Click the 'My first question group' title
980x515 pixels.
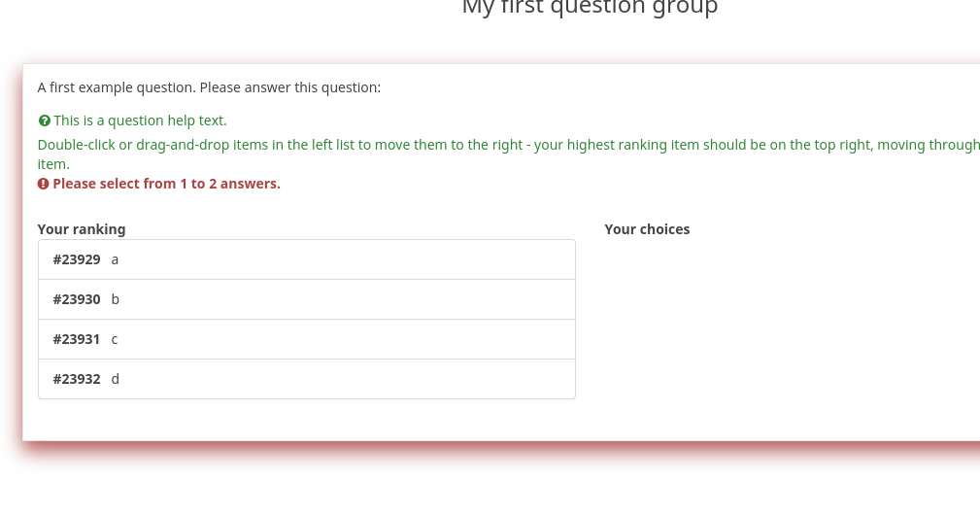coord(590,8)
